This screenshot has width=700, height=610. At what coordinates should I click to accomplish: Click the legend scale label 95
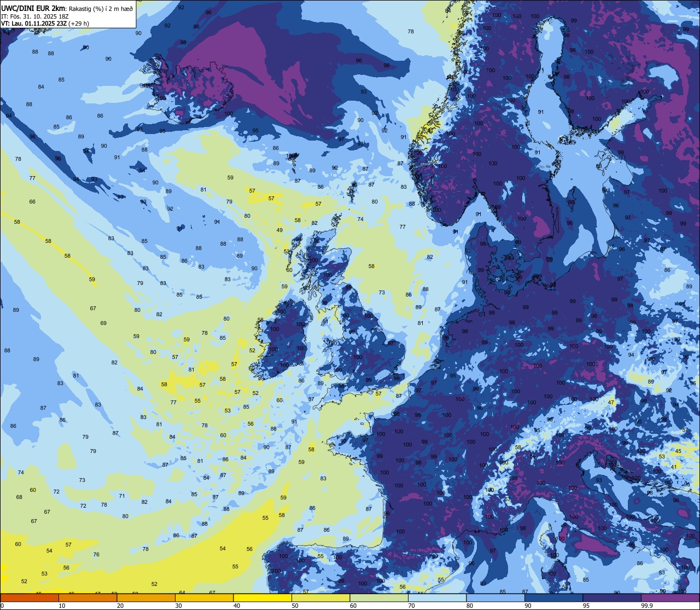click(586, 606)
